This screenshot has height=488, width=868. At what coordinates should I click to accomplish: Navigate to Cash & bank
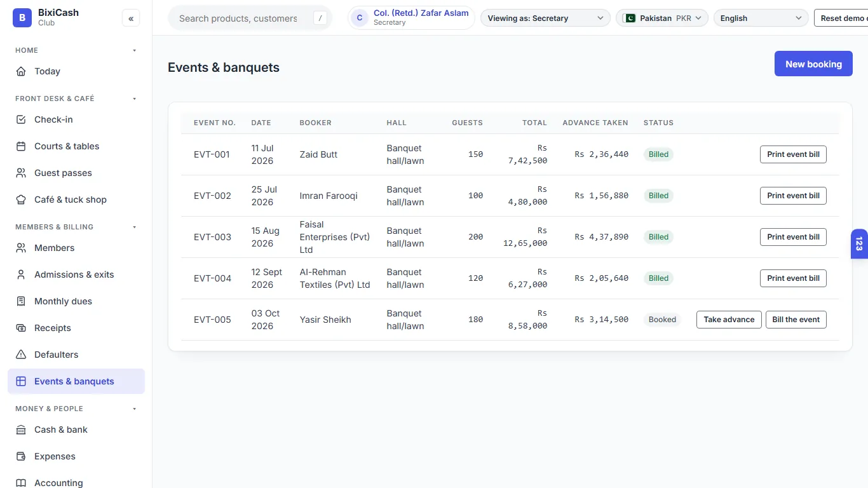pos(76,430)
